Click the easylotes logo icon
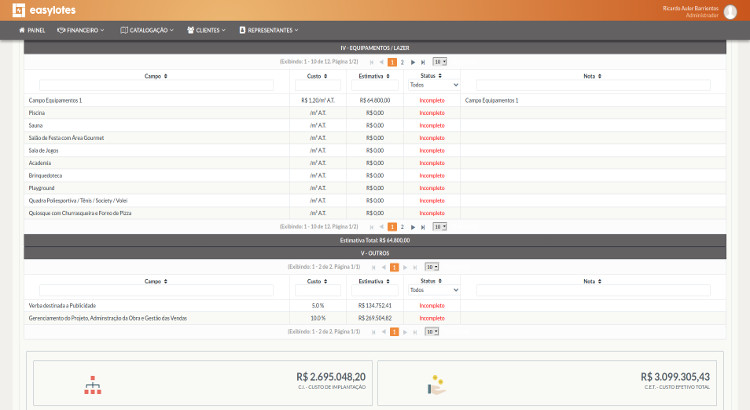The width and height of the screenshot is (750, 410). [x=18, y=10]
